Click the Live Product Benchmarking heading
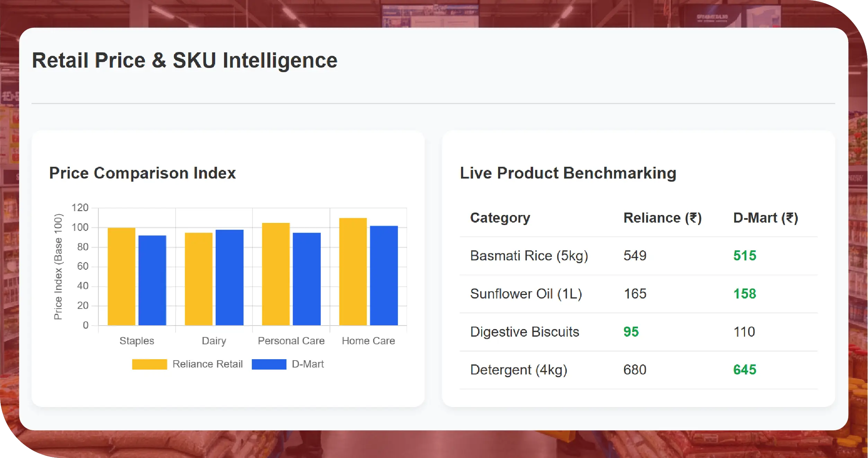The image size is (868, 458). coord(568,173)
